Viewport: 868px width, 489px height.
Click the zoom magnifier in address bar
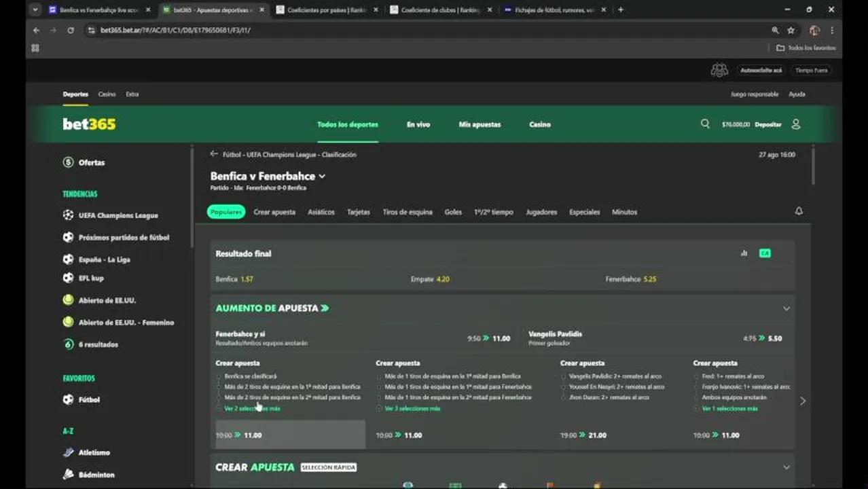pyautogui.click(x=775, y=31)
